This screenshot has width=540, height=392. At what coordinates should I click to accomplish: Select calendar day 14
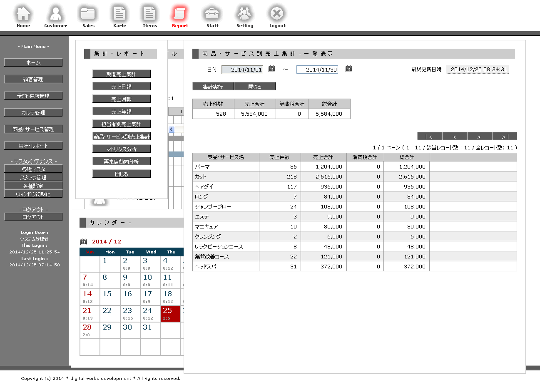pos(90,297)
